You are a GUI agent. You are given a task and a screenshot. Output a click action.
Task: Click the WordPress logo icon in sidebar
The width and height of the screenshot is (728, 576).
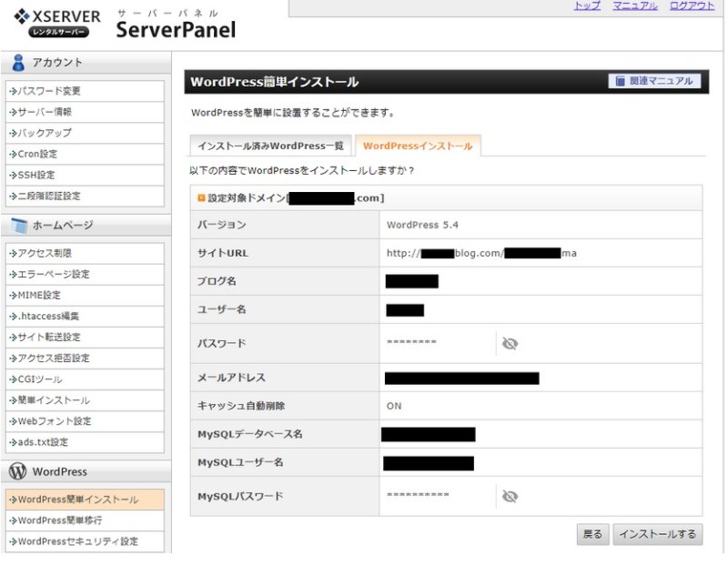pyautogui.click(x=17, y=471)
